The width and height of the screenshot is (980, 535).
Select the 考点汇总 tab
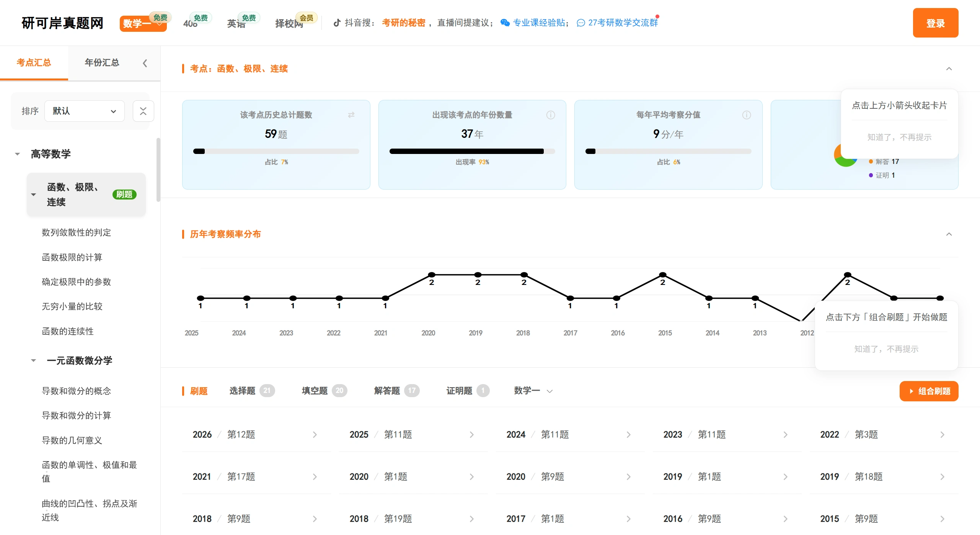[34, 62]
